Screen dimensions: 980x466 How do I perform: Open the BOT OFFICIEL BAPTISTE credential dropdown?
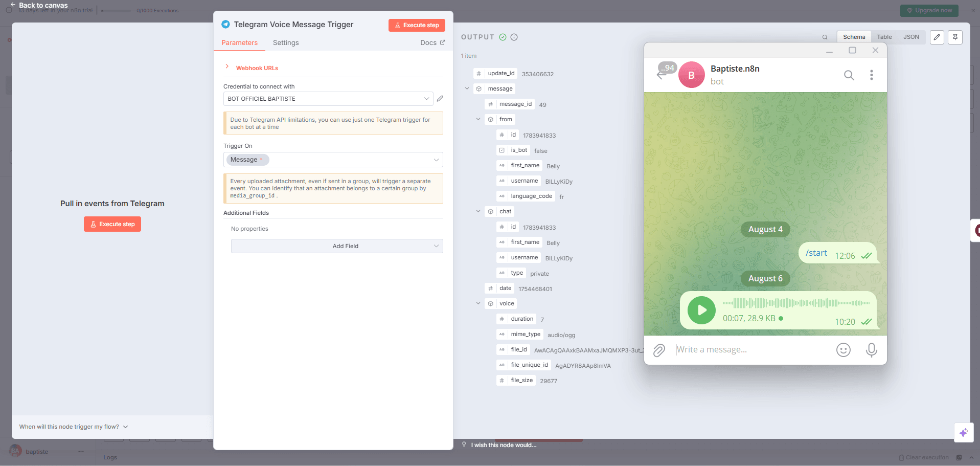click(x=328, y=99)
